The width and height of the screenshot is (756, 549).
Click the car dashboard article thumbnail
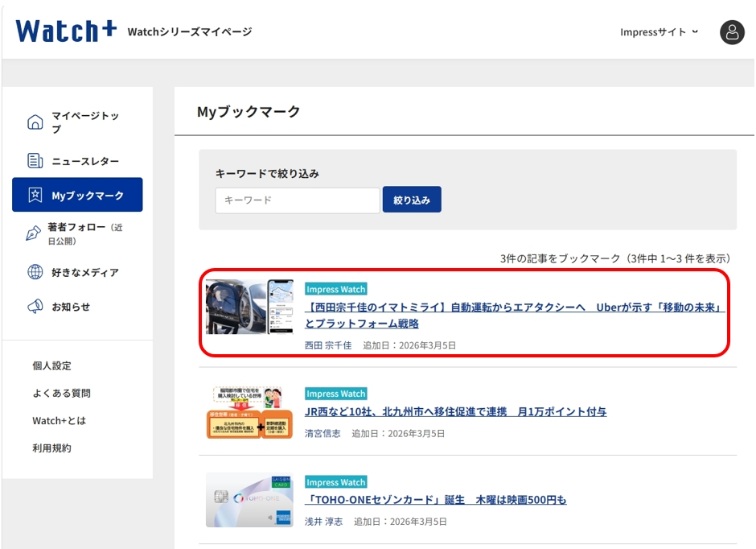click(251, 312)
